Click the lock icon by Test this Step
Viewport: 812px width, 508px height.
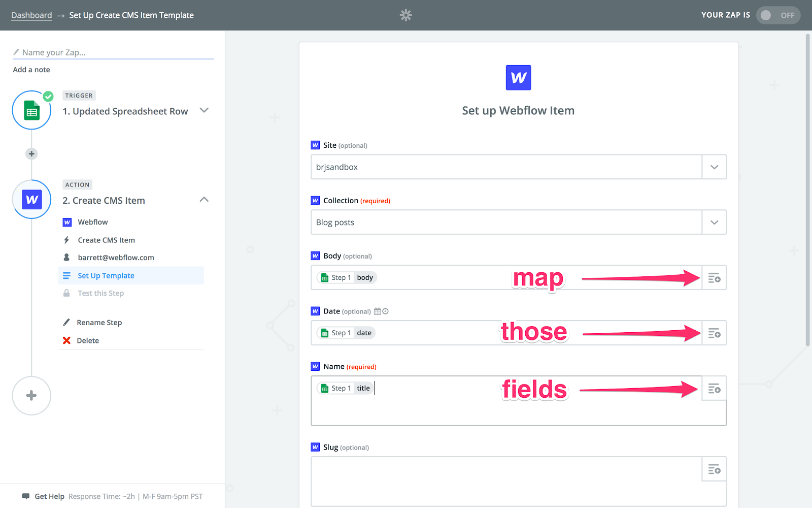(x=66, y=293)
